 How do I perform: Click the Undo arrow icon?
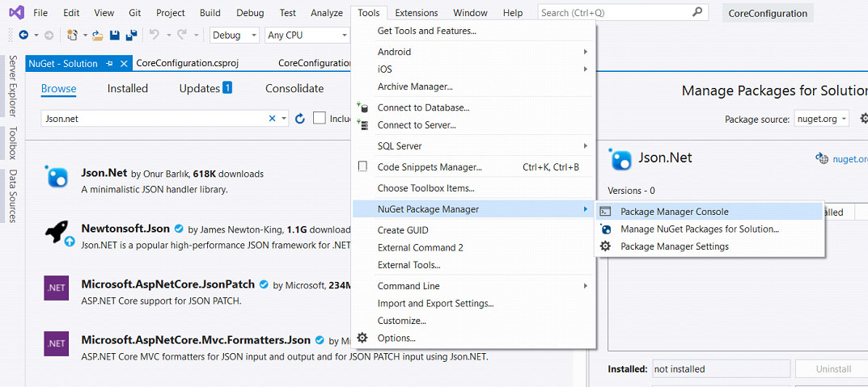[x=155, y=36]
